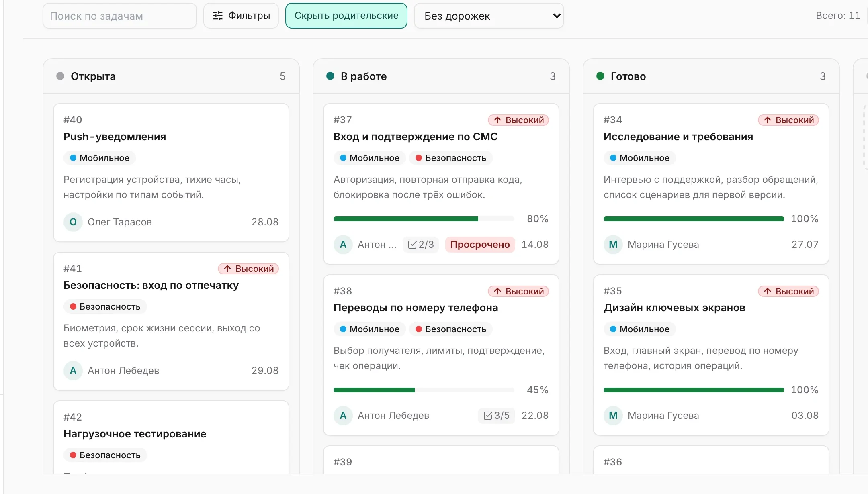Click the avatar of Антон on task #37

[343, 244]
